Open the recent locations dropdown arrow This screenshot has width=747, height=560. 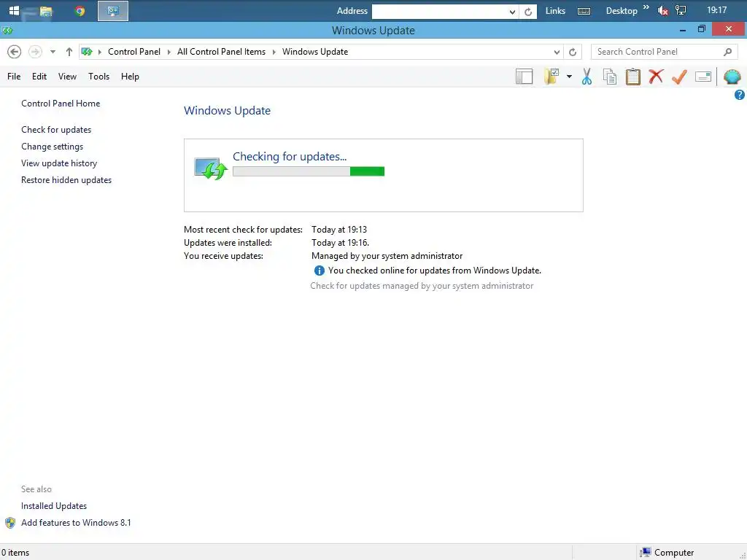tap(53, 52)
